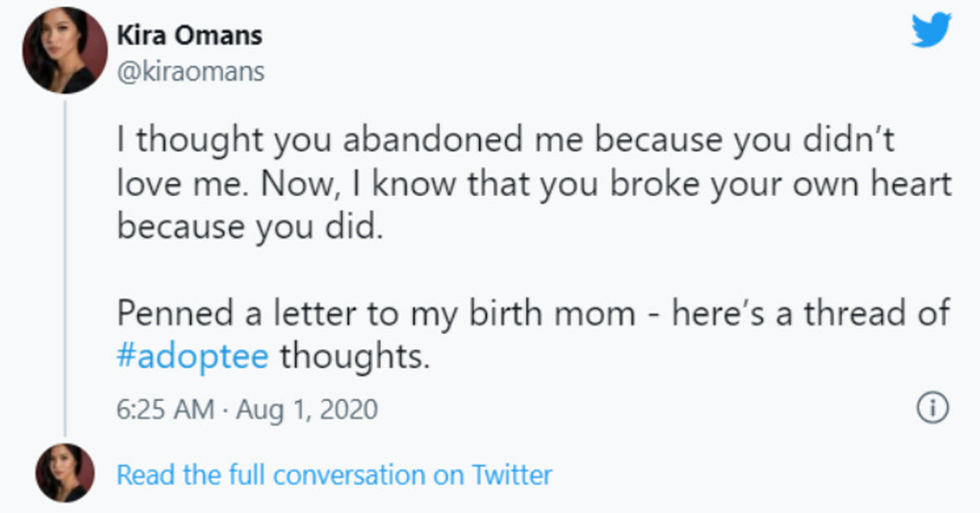This screenshot has width=980, height=513.
Task: Select the phrase 'Penned a letter' in the tweet
Action: 216,312
